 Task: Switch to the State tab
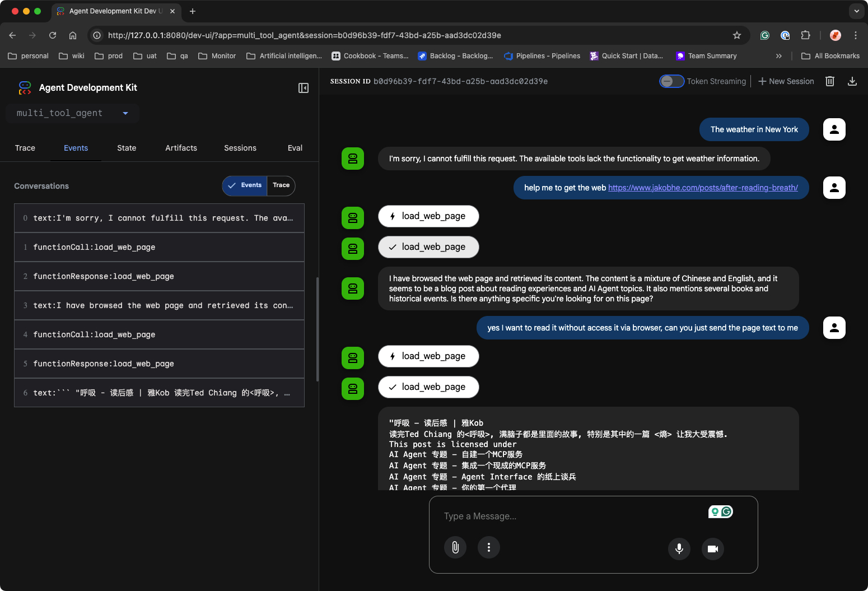pyautogui.click(x=127, y=148)
